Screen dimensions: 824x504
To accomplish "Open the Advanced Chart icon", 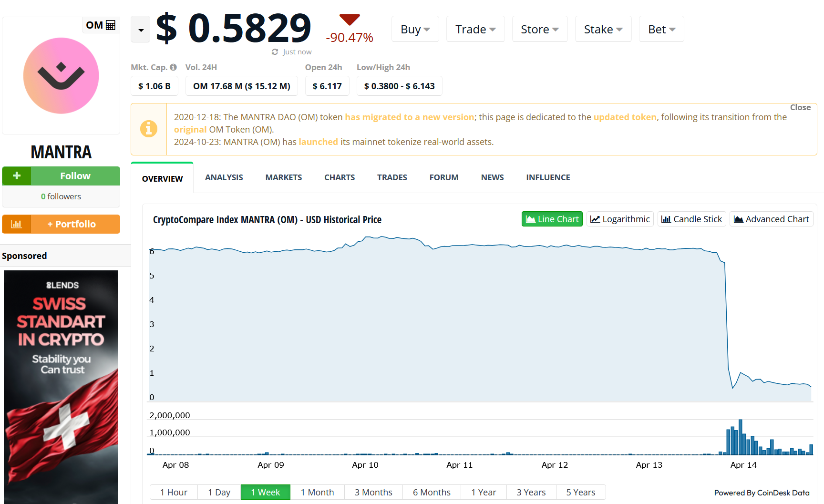I will [x=739, y=219].
